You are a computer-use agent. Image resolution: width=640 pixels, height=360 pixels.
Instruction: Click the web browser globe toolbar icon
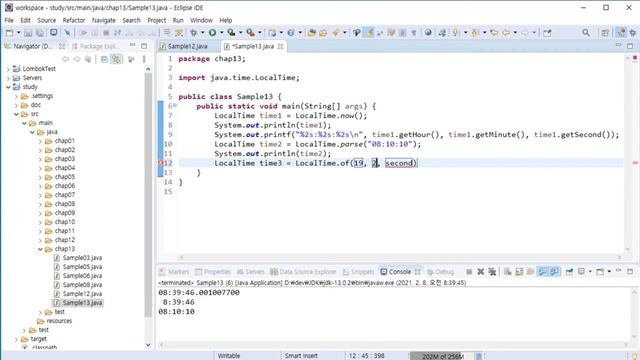click(x=428, y=33)
